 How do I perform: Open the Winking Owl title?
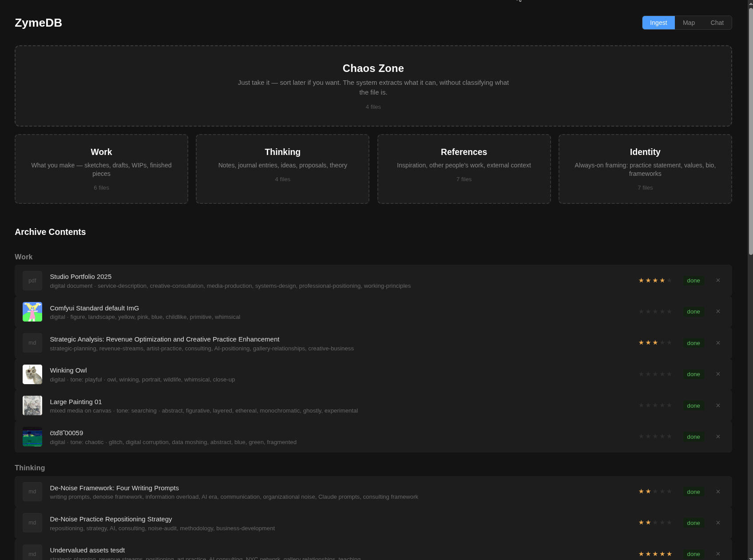click(x=68, y=370)
